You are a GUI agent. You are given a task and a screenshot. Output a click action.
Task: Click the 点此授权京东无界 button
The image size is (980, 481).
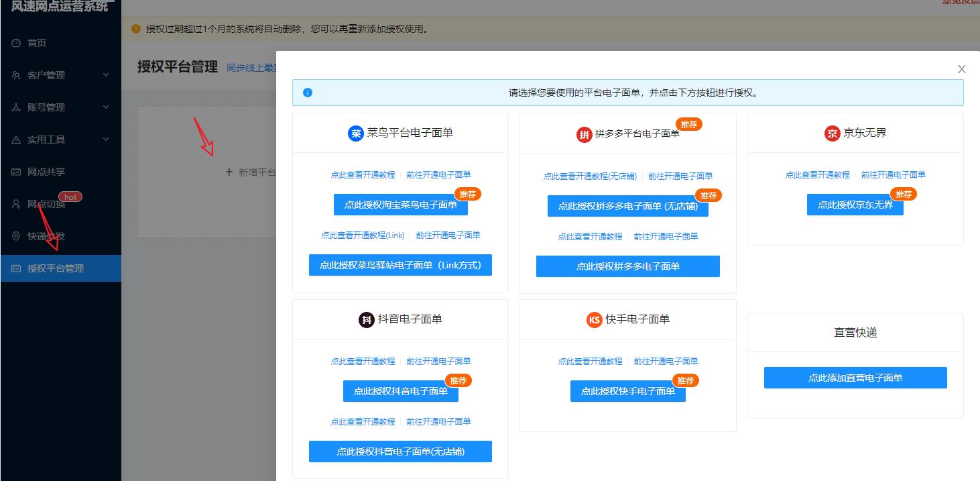tap(855, 205)
